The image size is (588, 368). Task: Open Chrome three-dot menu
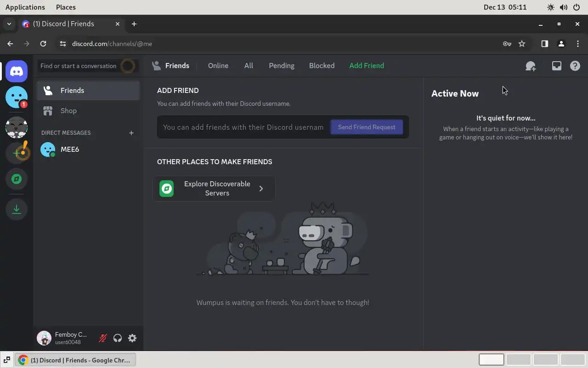pos(578,44)
